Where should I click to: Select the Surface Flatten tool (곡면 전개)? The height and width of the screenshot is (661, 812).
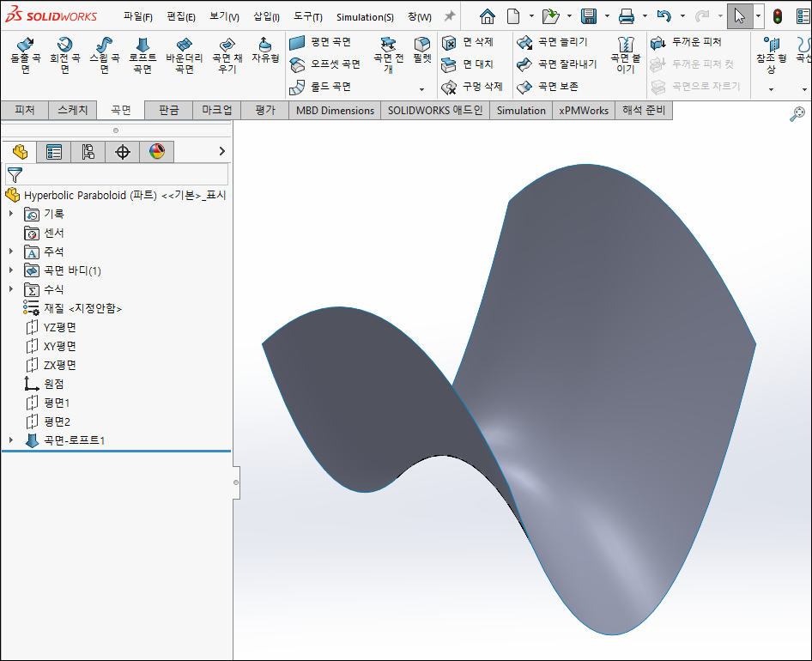coord(388,56)
